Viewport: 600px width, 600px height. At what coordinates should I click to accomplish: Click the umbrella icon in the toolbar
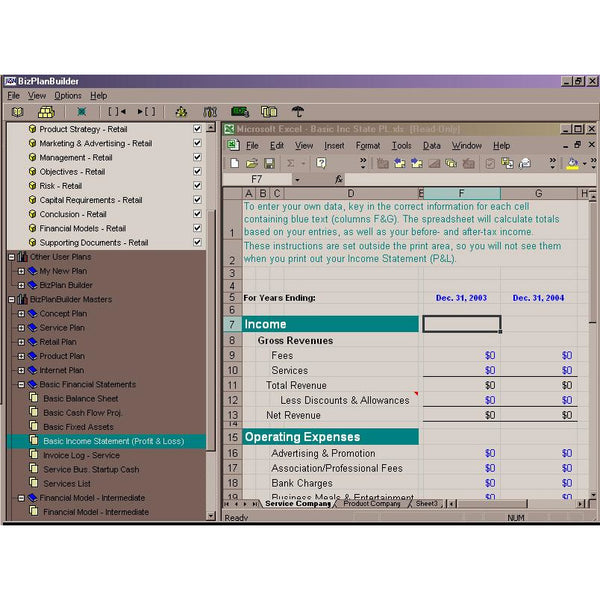(x=297, y=112)
